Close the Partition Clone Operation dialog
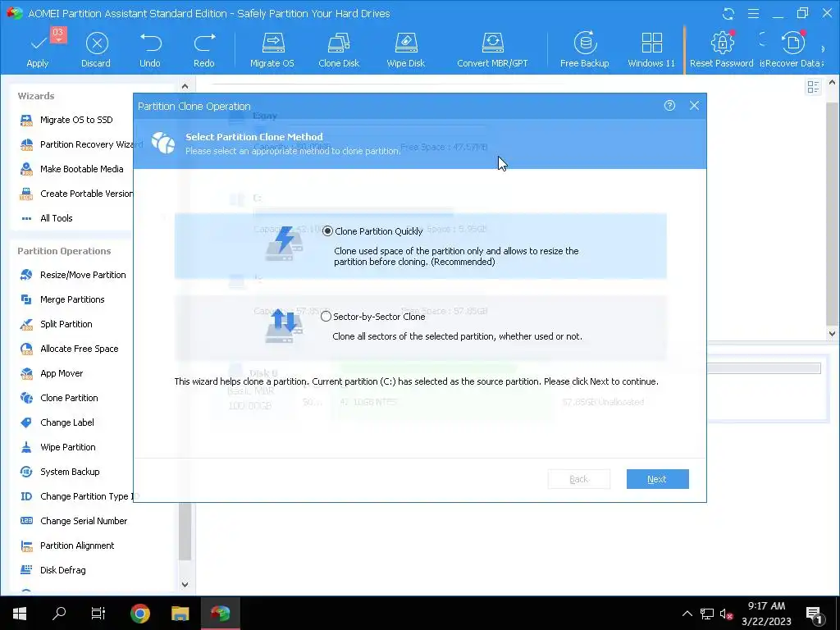 point(694,106)
